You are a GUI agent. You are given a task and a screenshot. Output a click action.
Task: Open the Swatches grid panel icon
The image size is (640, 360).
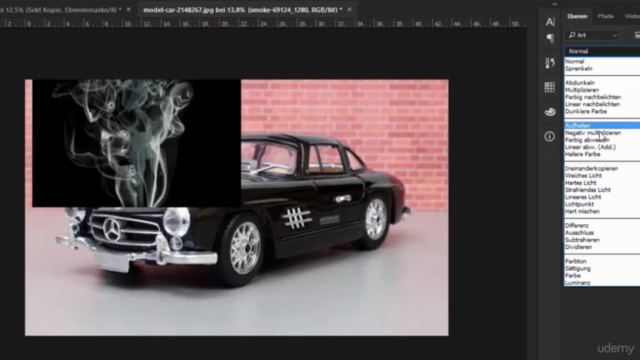point(550,87)
